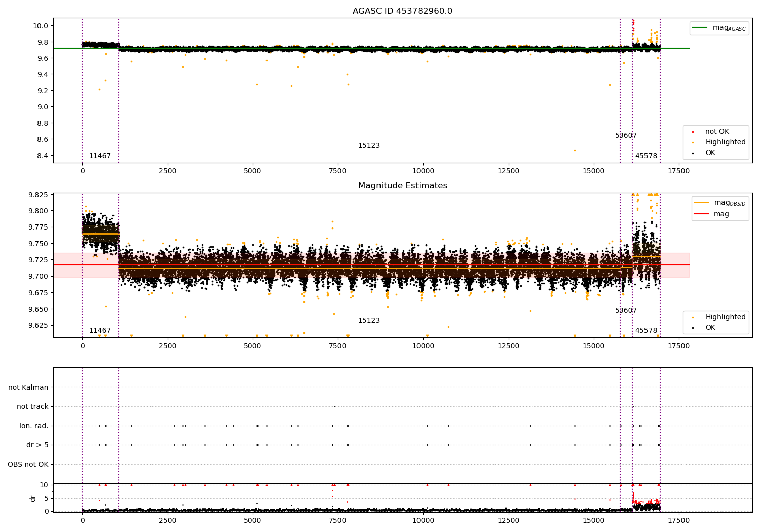Screen dimensions: 760x532
Task: Click the 'not track' axis label
Action: (x=32, y=407)
